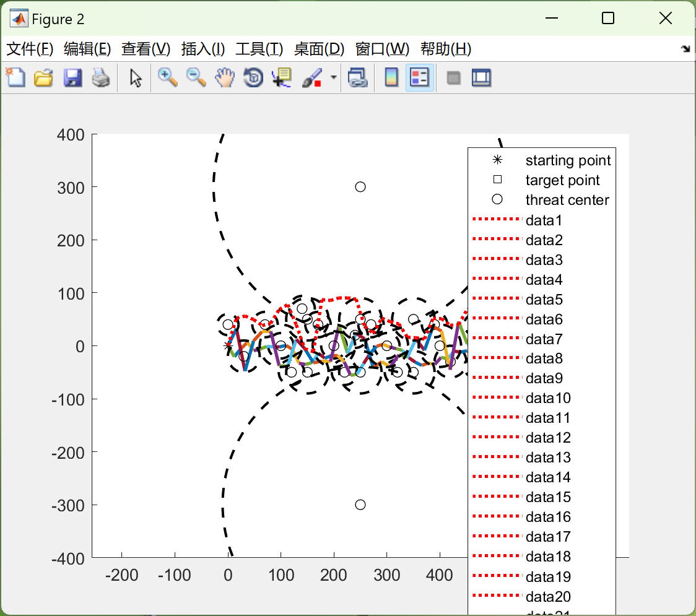The width and height of the screenshot is (696, 616).
Task: Save the figure with floppy icon
Action: coord(72,77)
